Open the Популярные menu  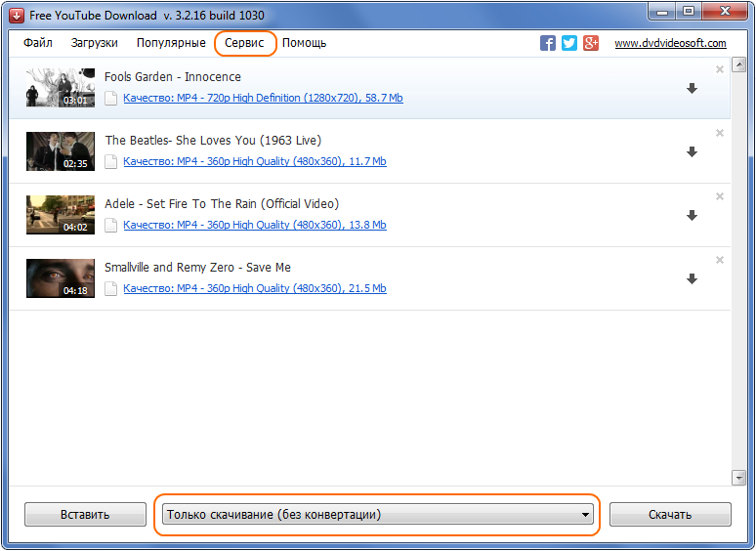(x=171, y=43)
